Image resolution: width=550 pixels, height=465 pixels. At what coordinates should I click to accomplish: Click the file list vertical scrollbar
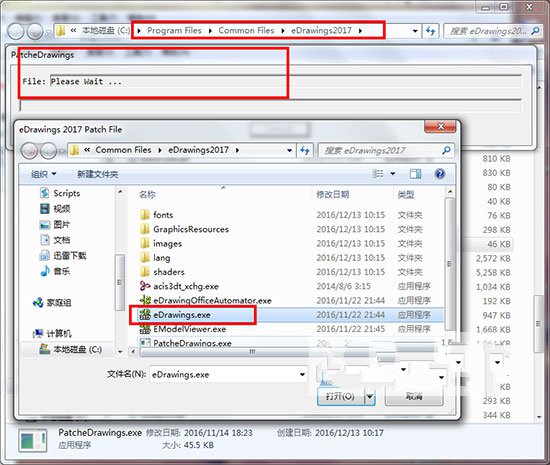[x=450, y=264]
